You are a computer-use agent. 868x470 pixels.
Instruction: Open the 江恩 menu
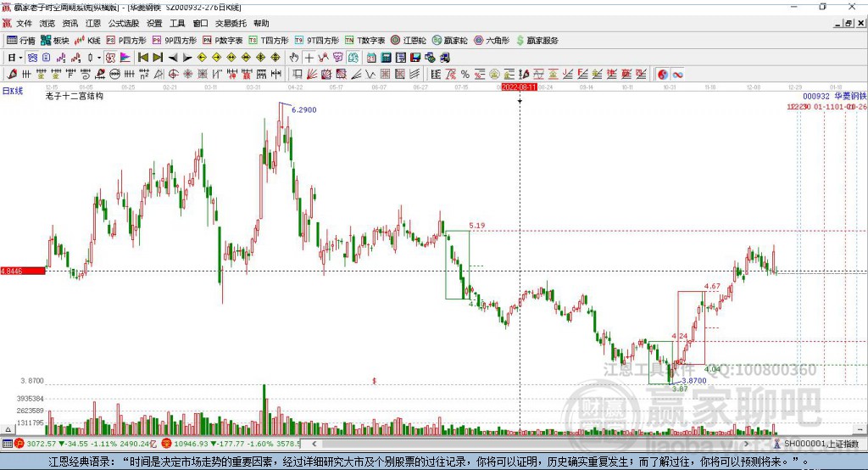(x=93, y=23)
